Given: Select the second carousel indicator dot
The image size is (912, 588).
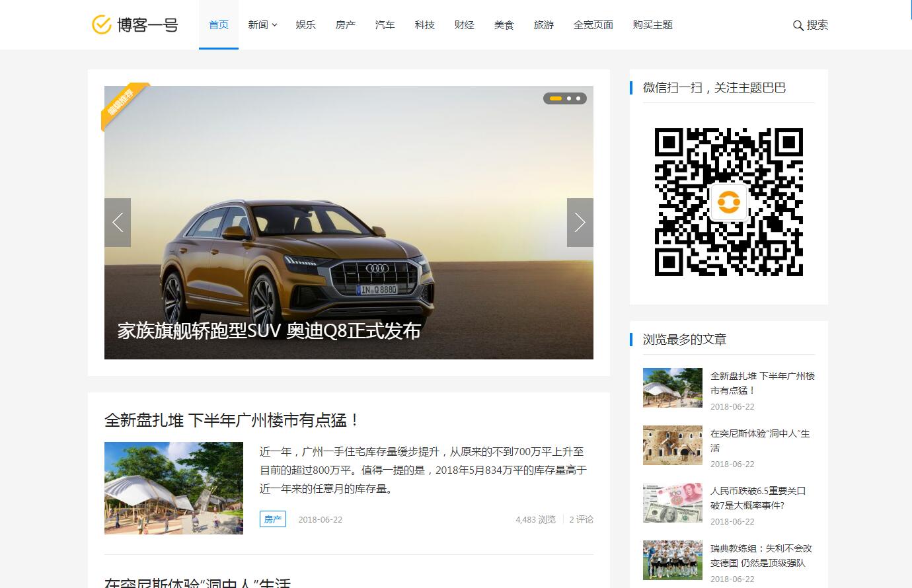Looking at the screenshot, I should 569,98.
